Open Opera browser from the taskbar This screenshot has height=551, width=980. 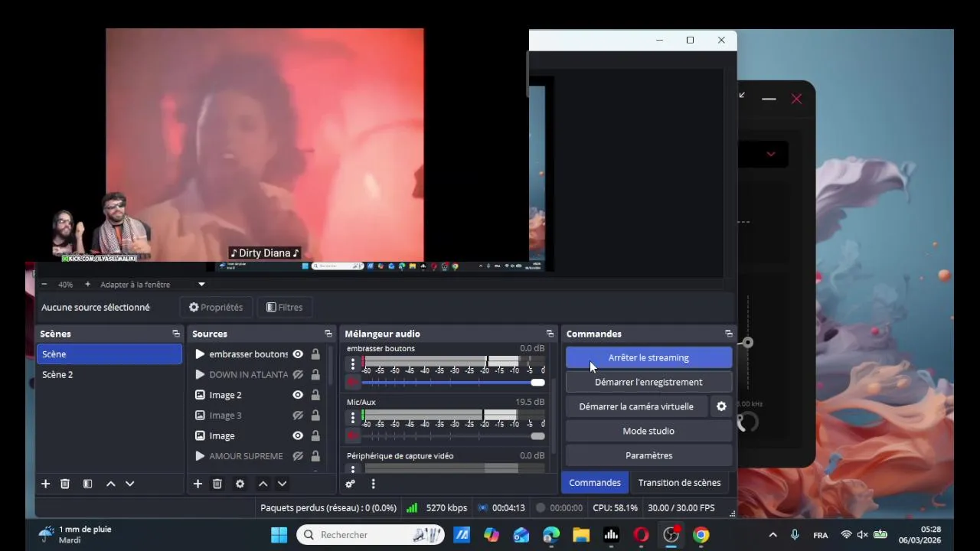(641, 535)
